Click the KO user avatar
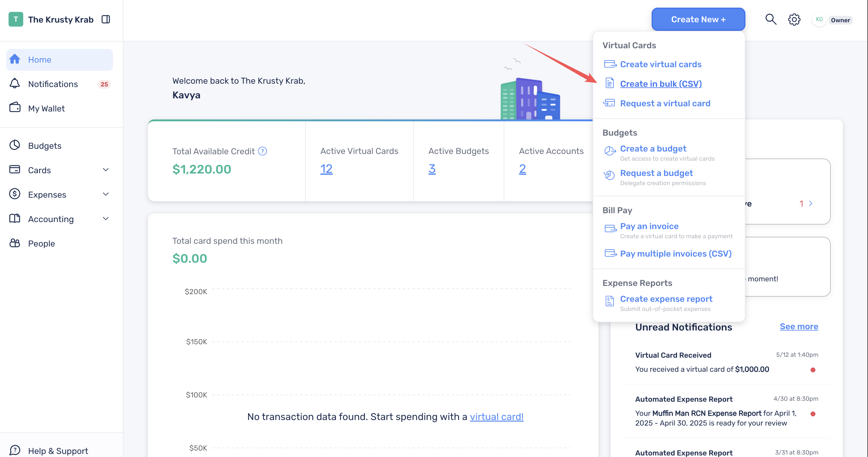This screenshot has height=457, width=868. (819, 20)
